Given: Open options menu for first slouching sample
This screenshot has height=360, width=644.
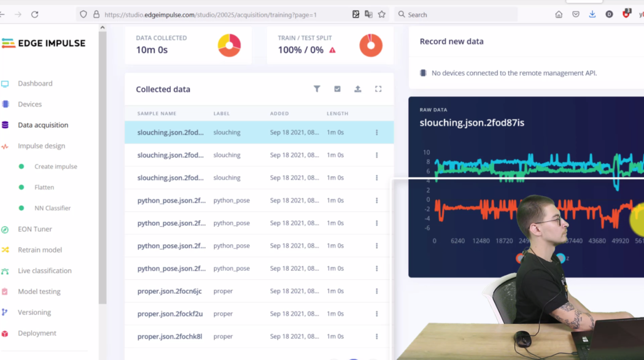Looking at the screenshot, I should coord(376,132).
